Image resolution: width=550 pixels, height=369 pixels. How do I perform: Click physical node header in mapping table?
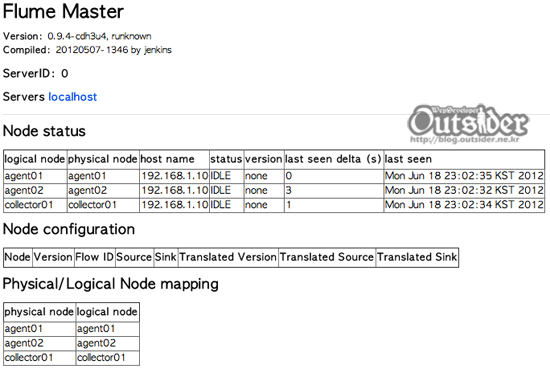click(39, 312)
